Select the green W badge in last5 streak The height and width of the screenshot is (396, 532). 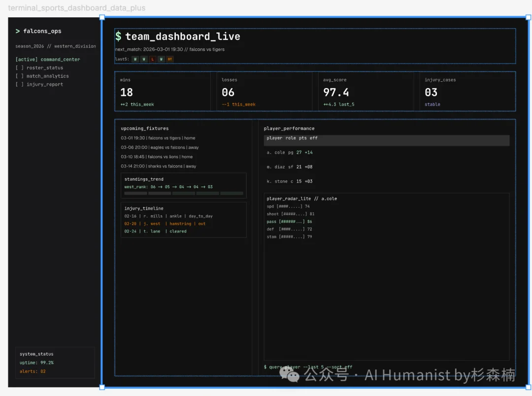[135, 59]
